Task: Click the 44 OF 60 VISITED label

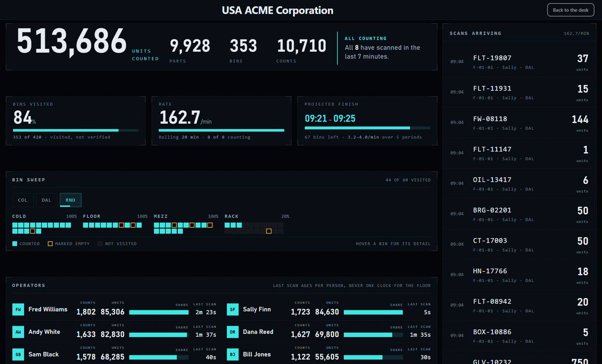Action: tap(408, 180)
